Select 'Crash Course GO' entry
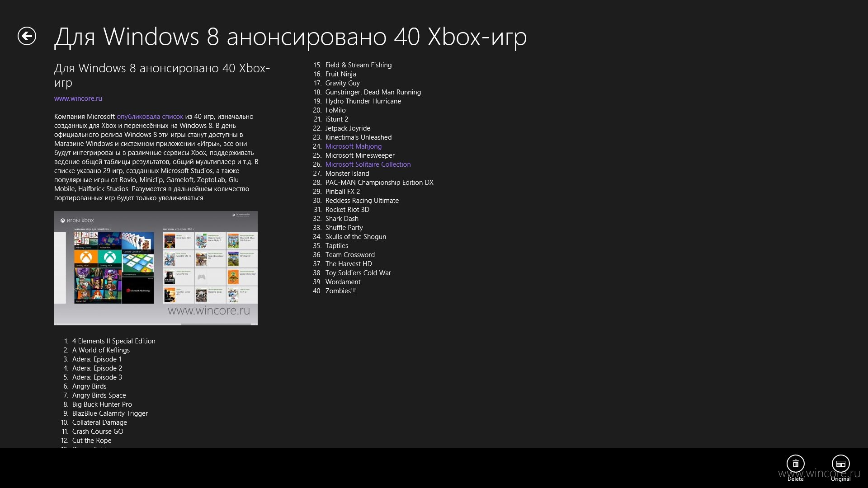 (98, 432)
